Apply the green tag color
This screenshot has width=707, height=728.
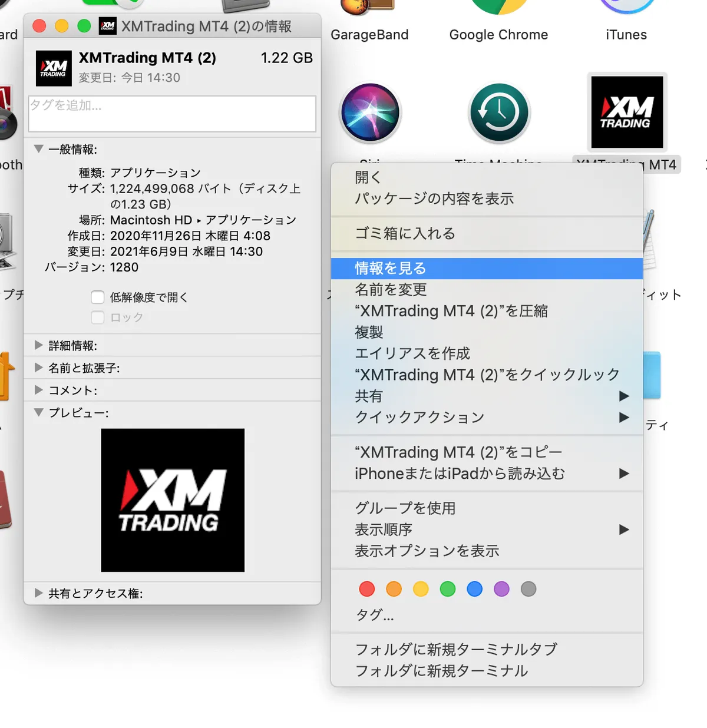[x=448, y=589]
